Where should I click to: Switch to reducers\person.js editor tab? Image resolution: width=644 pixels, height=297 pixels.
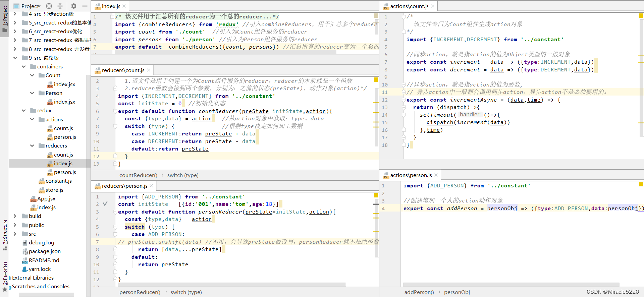124,186
